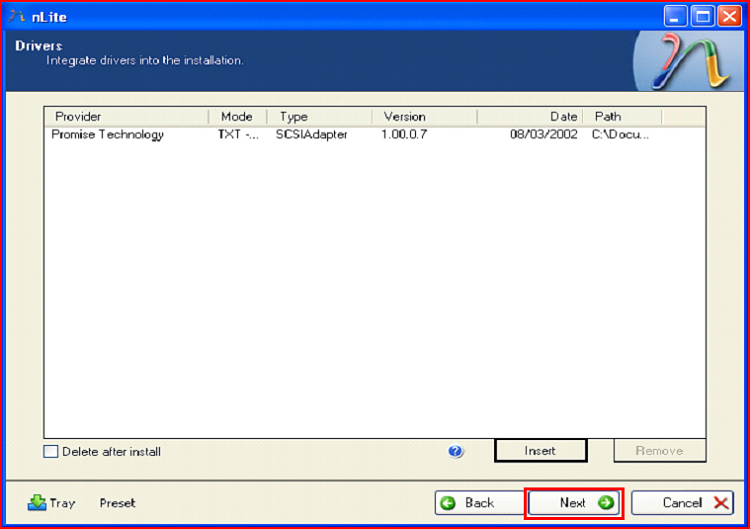Click the nLite title bar icon
The width and height of the screenshot is (750, 529).
16,17
